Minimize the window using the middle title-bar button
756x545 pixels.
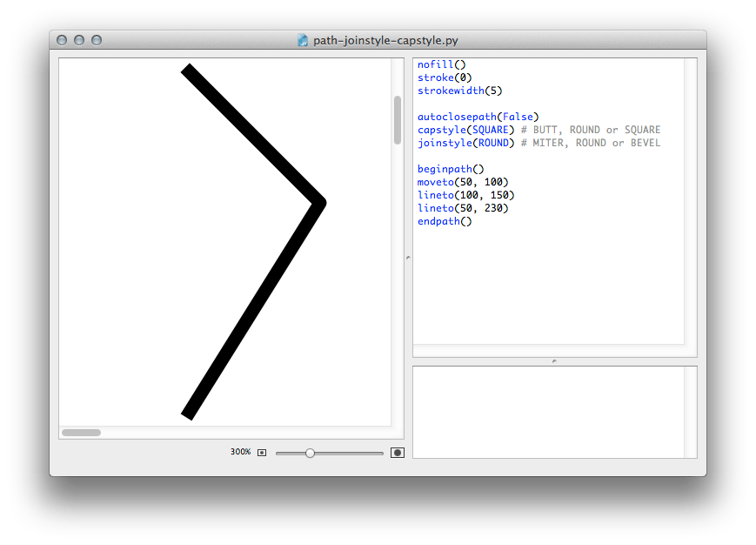(x=79, y=40)
